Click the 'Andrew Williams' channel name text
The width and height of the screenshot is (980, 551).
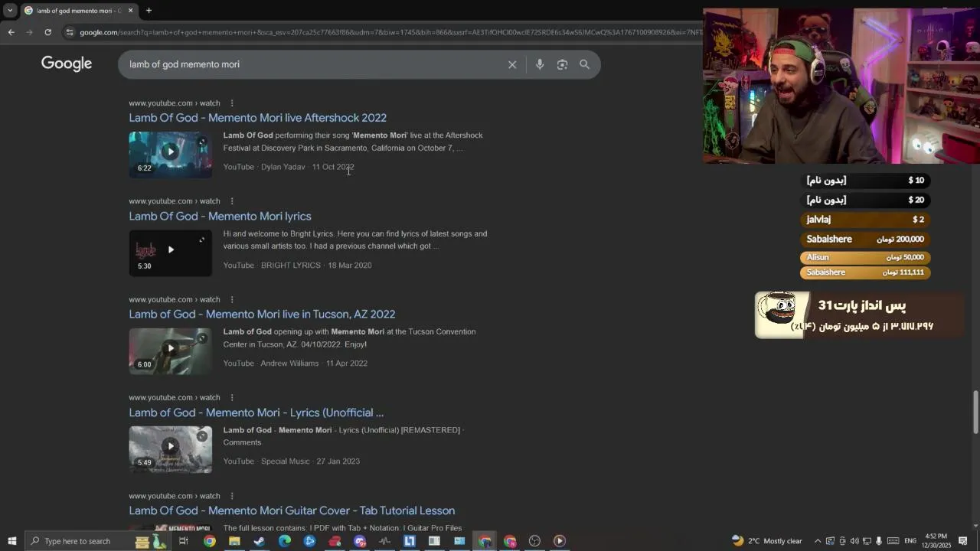tap(289, 364)
